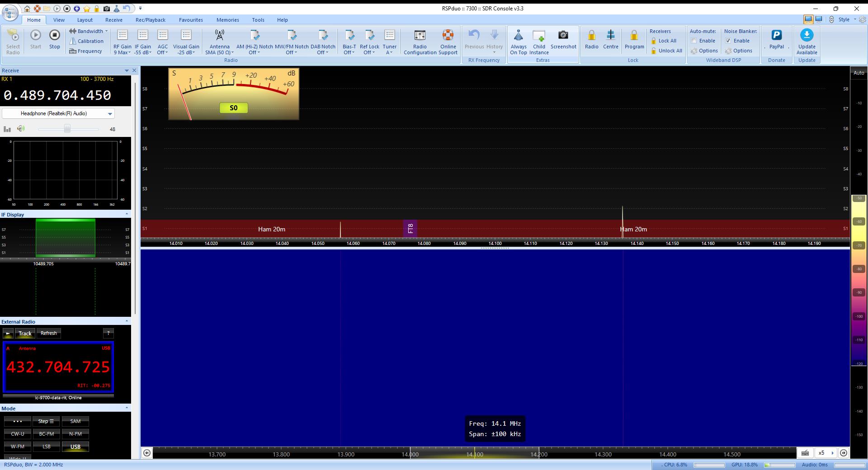Open the Bandwidth dropdown

88,31
